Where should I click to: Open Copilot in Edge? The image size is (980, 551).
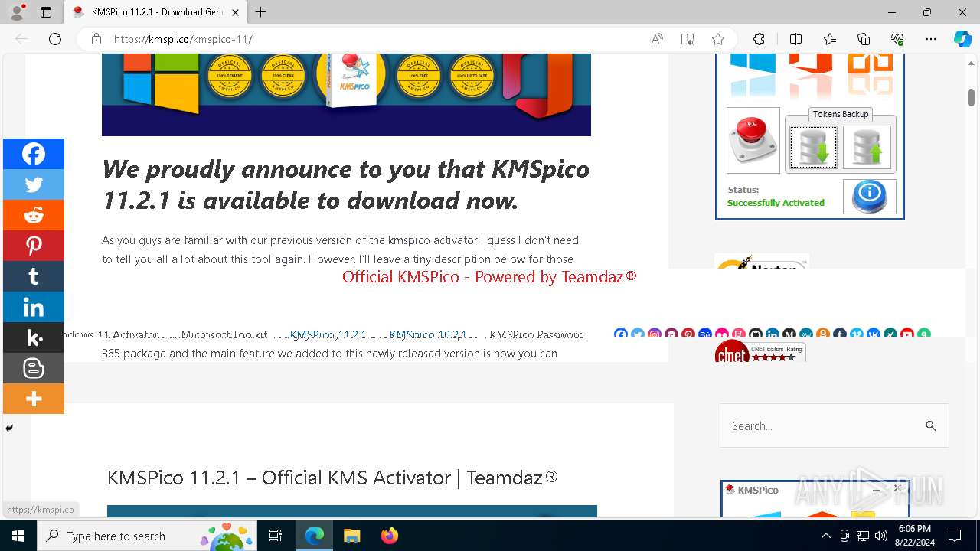[962, 39]
